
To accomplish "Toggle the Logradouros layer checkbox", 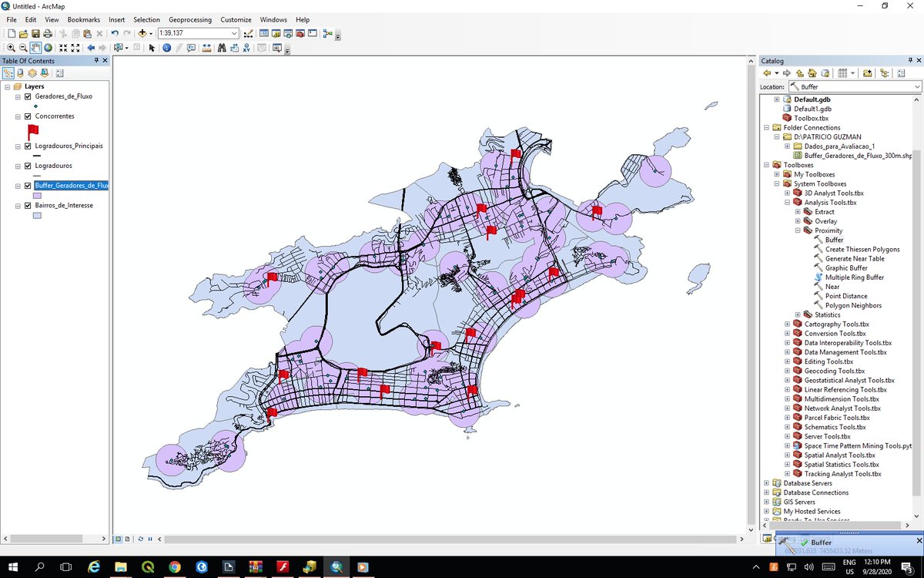I will 28,166.
